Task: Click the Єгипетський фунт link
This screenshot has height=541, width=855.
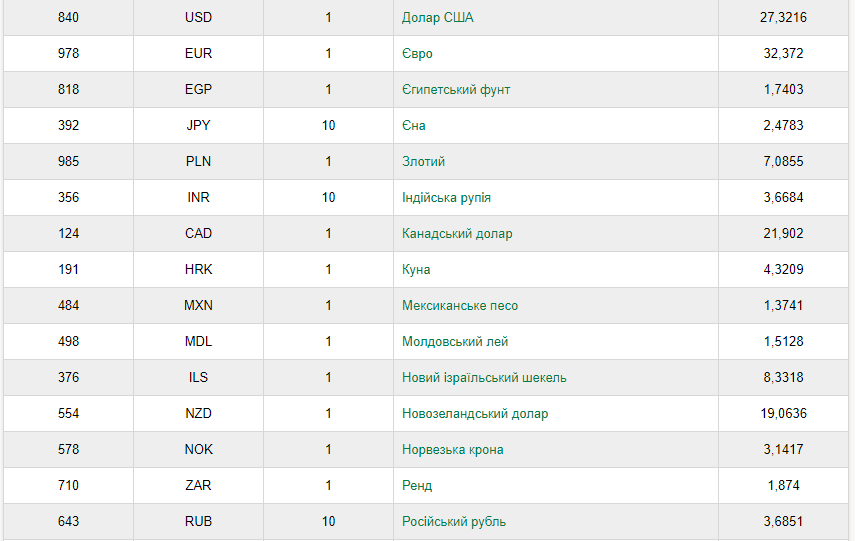Action: click(456, 89)
